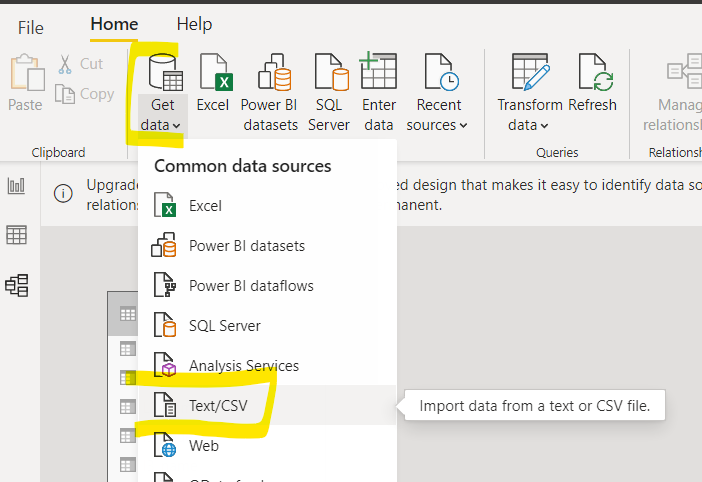This screenshot has width=702, height=482.
Task: Open the Report view in left sidebar
Action: click(x=17, y=186)
